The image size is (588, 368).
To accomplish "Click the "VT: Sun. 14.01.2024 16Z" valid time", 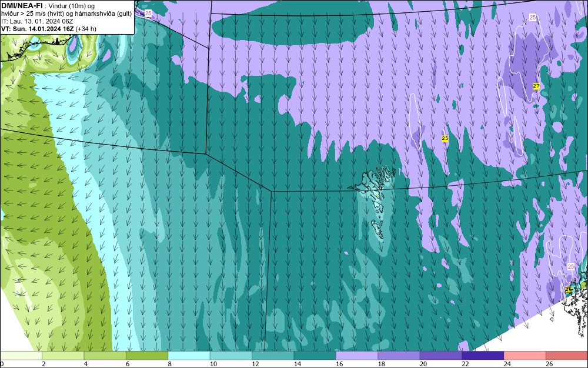I will (38, 29).
